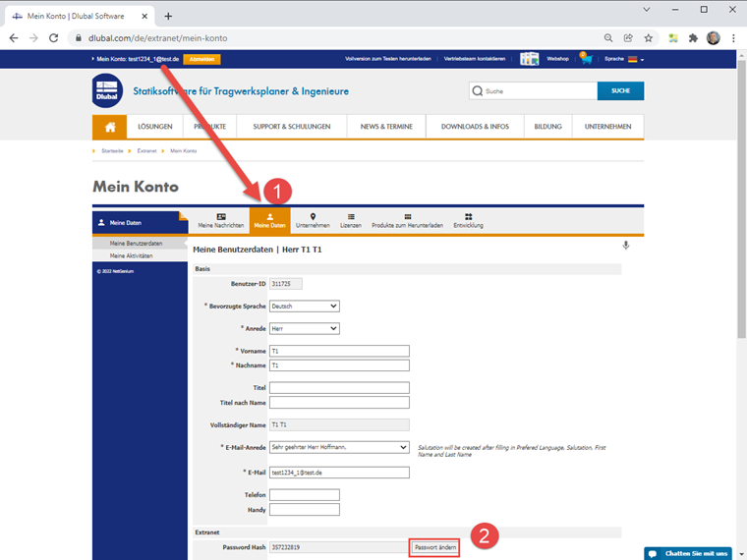Select Meine Benutzerdaten in sidebar
The width and height of the screenshot is (747, 560).
[140, 244]
